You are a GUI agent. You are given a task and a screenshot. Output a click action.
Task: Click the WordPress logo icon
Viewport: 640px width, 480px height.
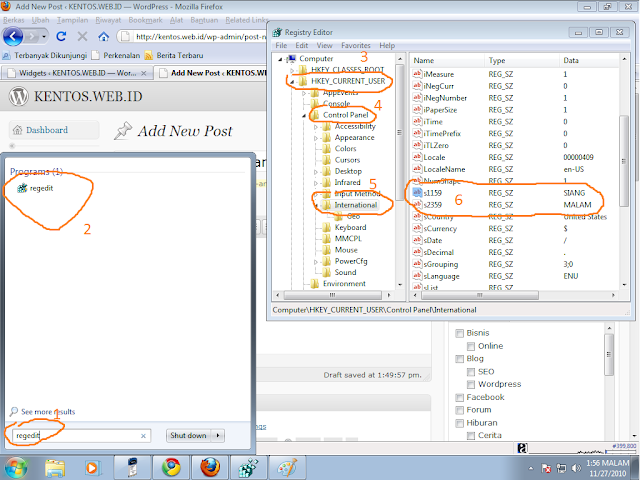click(19, 96)
